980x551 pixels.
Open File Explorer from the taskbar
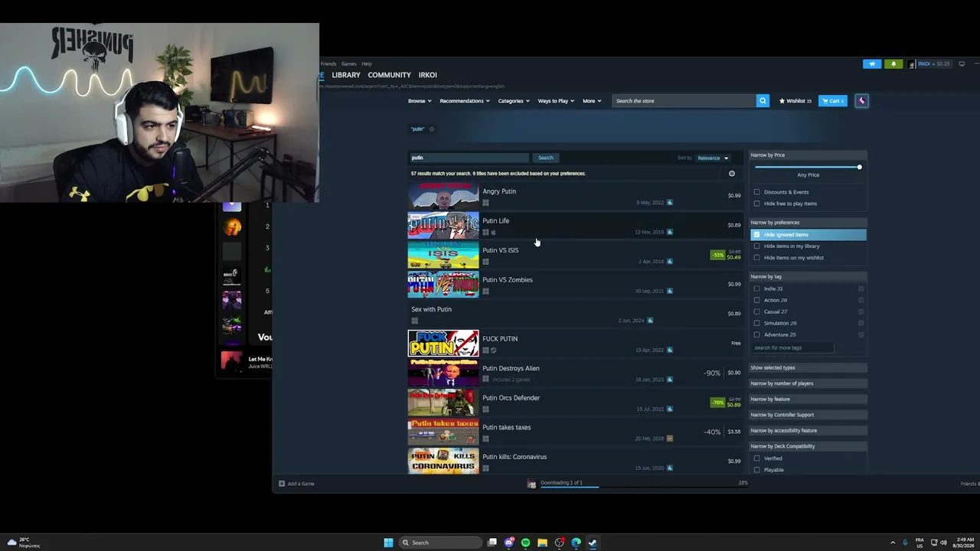[x=542, y=543]
